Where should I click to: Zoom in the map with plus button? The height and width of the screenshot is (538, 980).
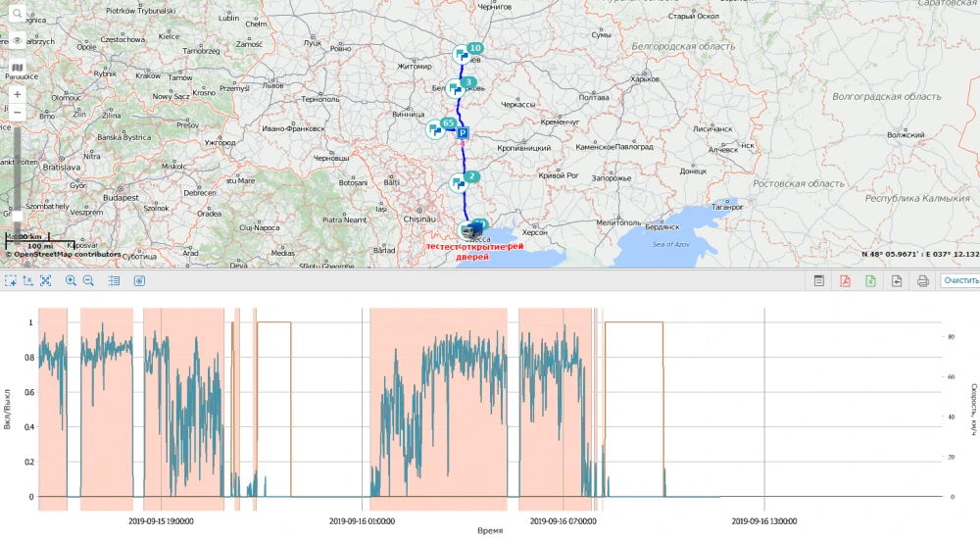[x=17, y=94]
